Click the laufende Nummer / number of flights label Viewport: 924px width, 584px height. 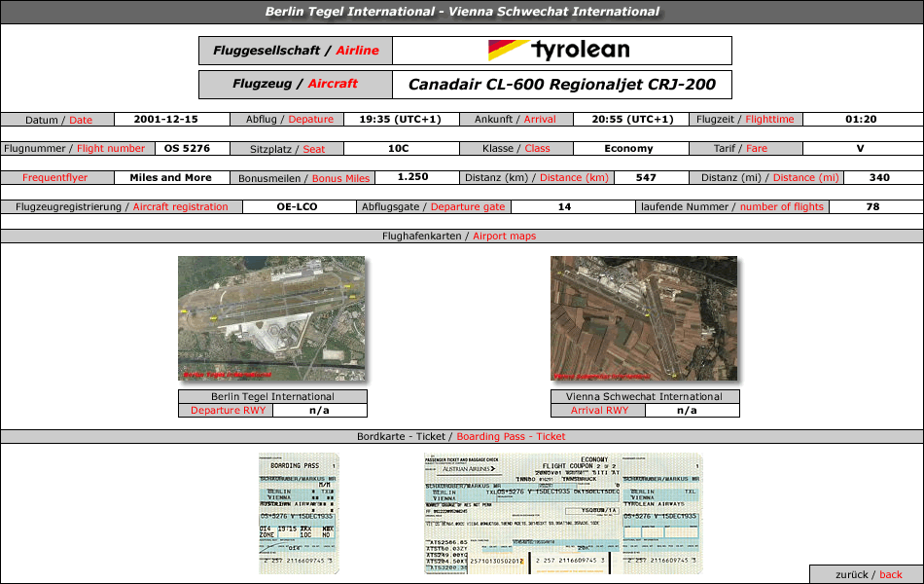click(x=732, y=207)
